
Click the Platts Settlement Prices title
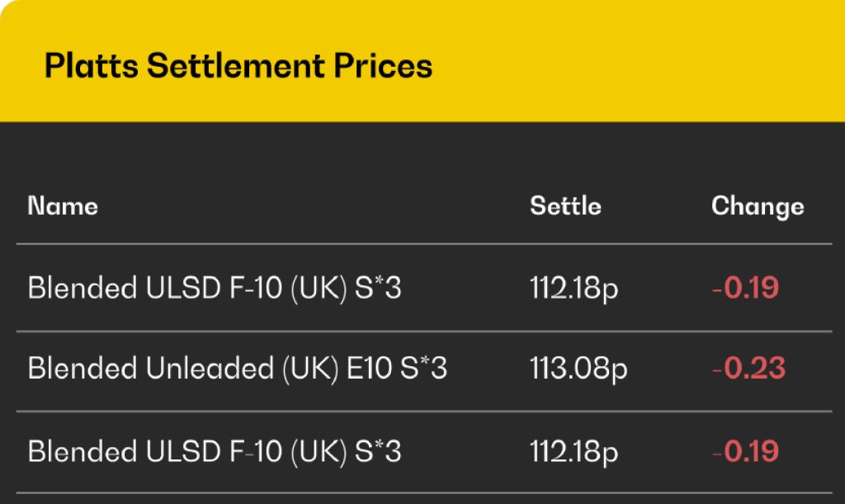point(238,65)
